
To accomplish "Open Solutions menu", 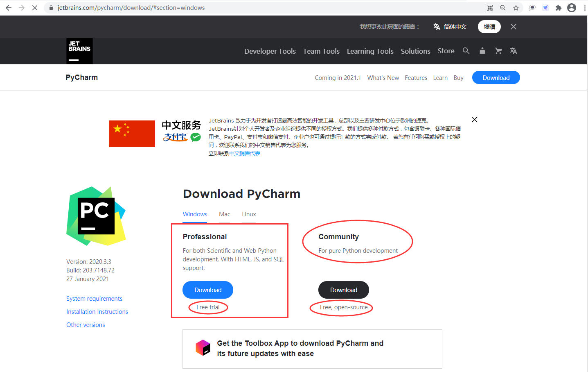I will click(x=415, y=51).
